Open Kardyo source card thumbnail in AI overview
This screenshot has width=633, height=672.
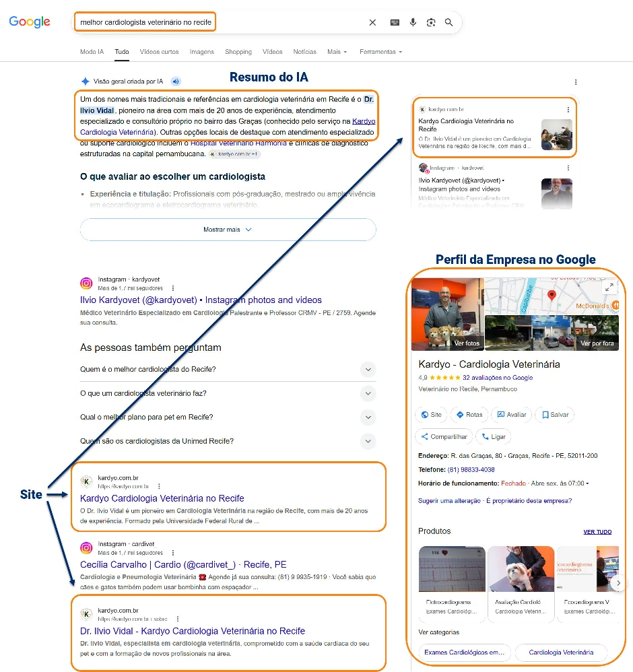coord(557,135)
